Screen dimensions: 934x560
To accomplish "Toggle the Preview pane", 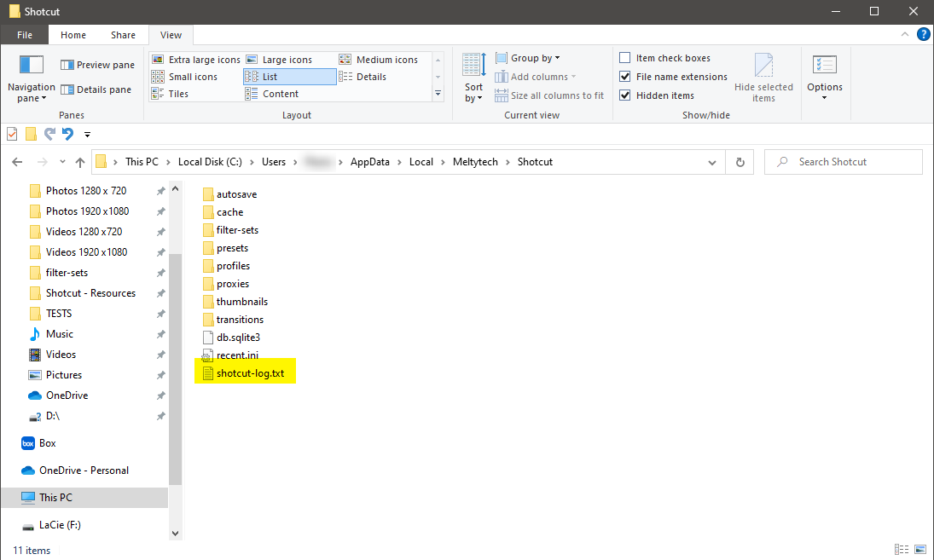I will [98, 65].
